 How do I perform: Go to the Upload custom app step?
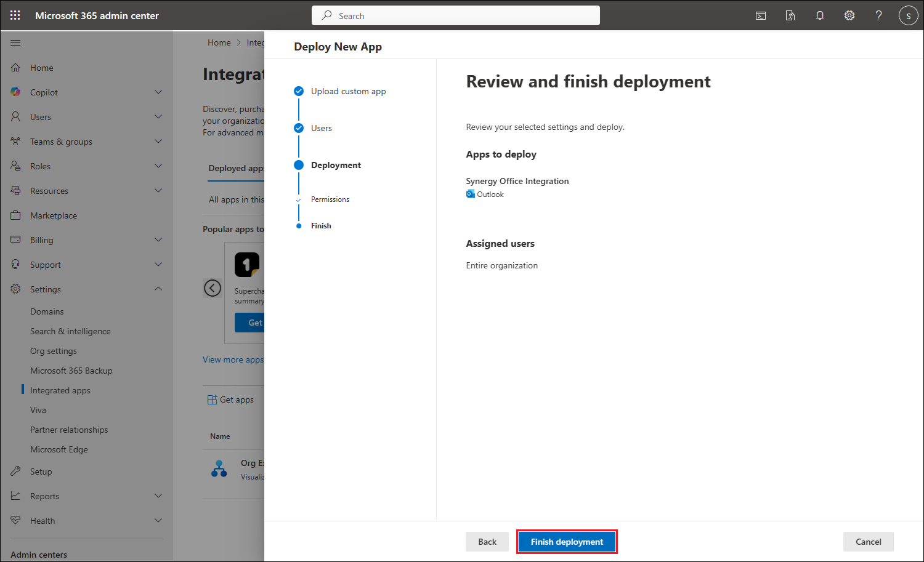348,91
